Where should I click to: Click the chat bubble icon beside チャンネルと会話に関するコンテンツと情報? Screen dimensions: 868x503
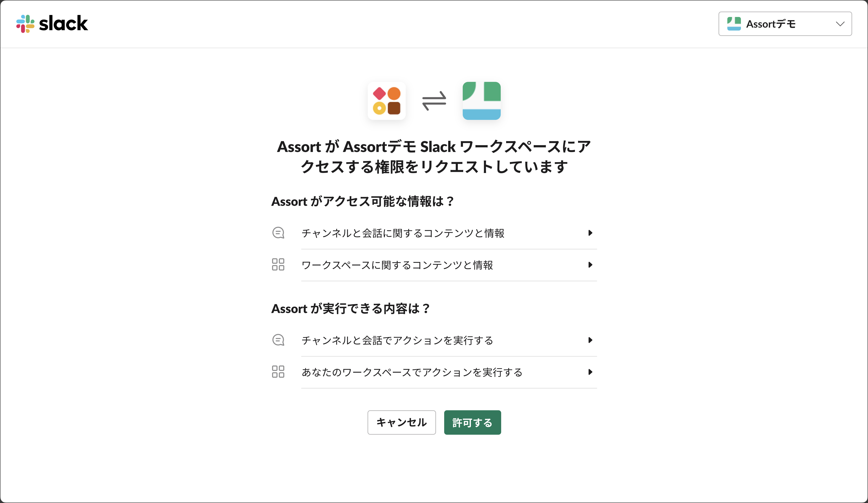pos(278,233)
